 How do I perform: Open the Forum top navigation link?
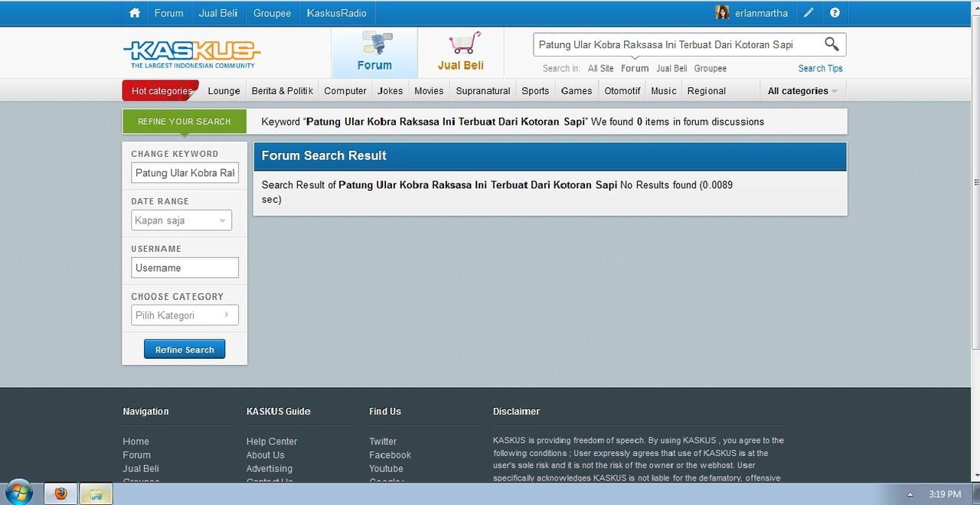168,13
